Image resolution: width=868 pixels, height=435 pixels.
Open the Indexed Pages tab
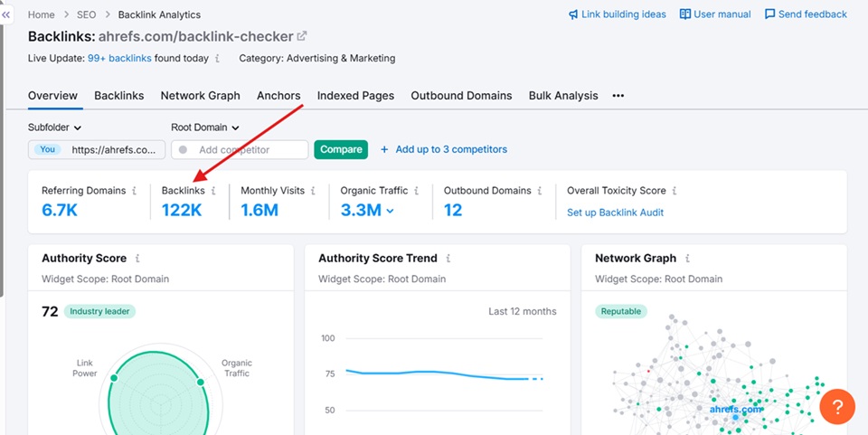pos(355,96)
